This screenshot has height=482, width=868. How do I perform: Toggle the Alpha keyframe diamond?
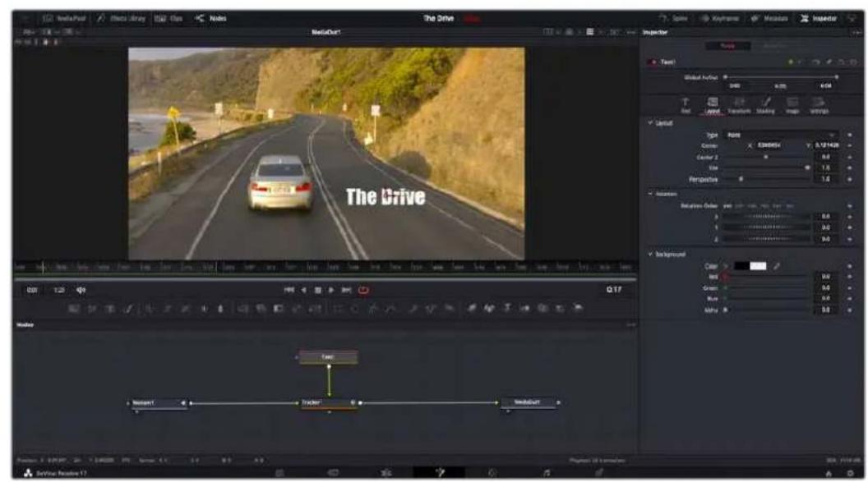pos(850,310)
